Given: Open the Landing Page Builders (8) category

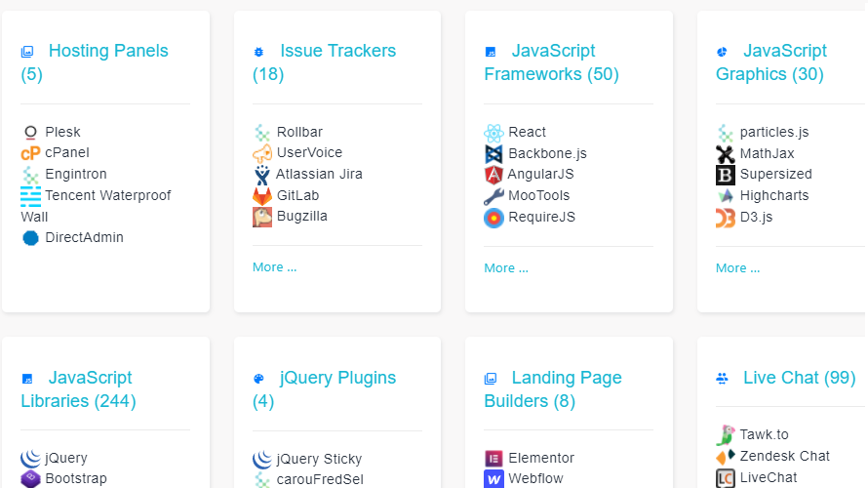Looking at the screenshot, I should tap(553, 388).
